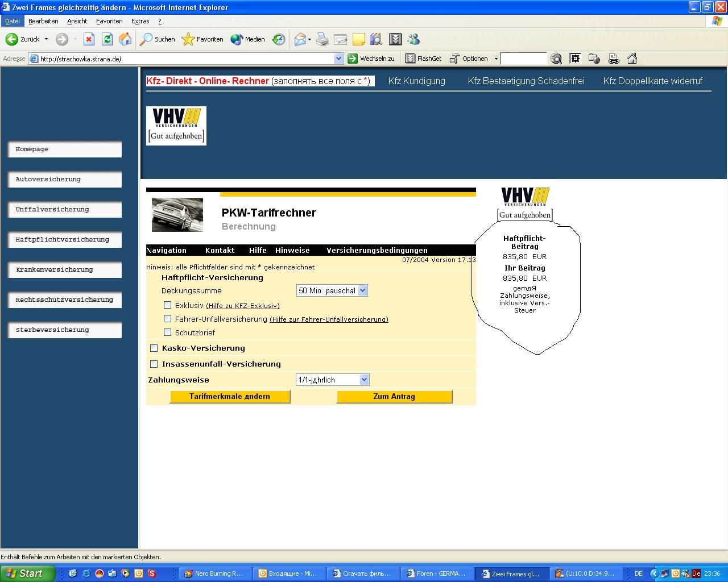Open Autoversicherung sidebar button

tap(65, 180)
